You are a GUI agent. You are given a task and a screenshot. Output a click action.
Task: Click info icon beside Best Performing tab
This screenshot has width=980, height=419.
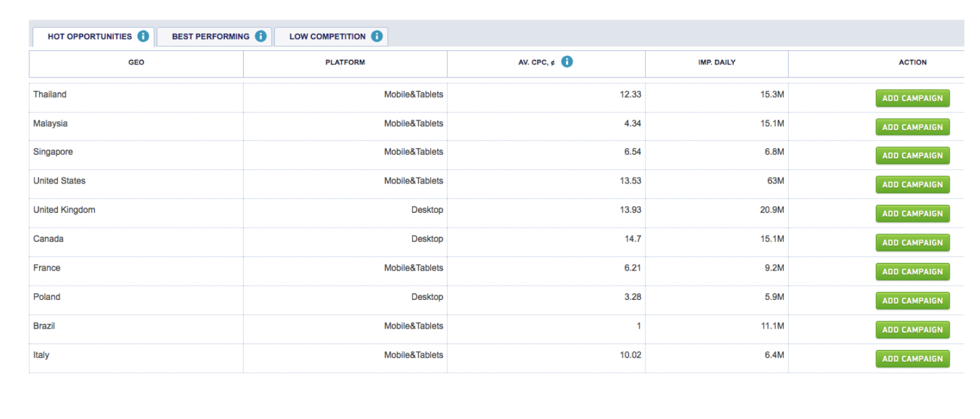click(261, 36)
